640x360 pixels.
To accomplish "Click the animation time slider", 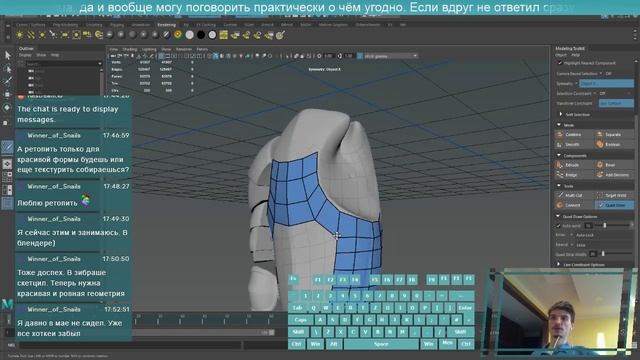I will tap(210, 319).
